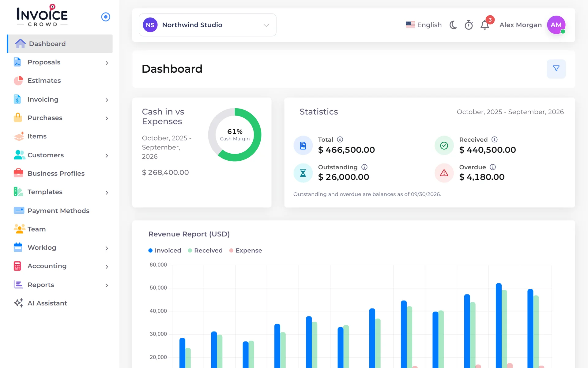The height and width of the screenshot is (368, 588).
Task: Open Payment Methods in the sidebar
Action: (60, 211)
